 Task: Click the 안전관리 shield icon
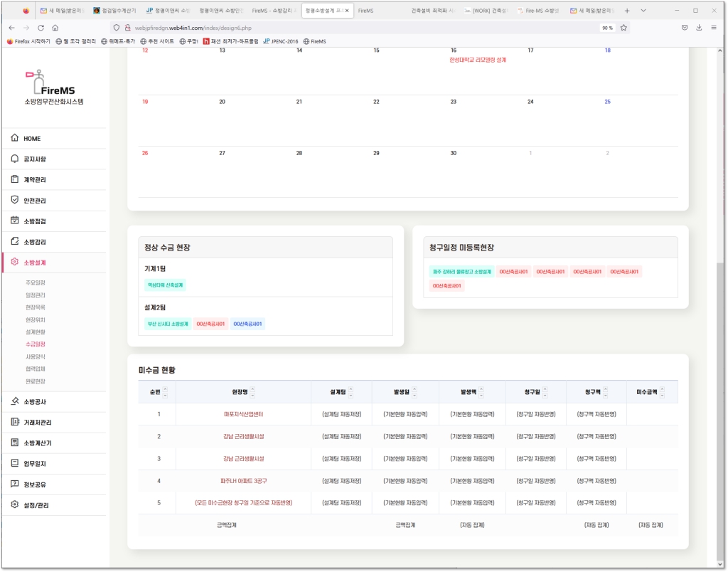click(x=15, y=200)
